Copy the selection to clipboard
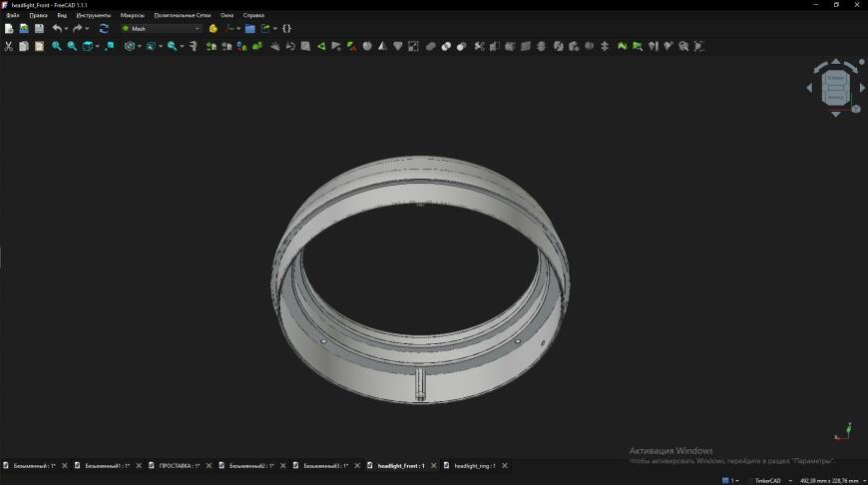Screen dimensions: 868x485 point(24,47)
